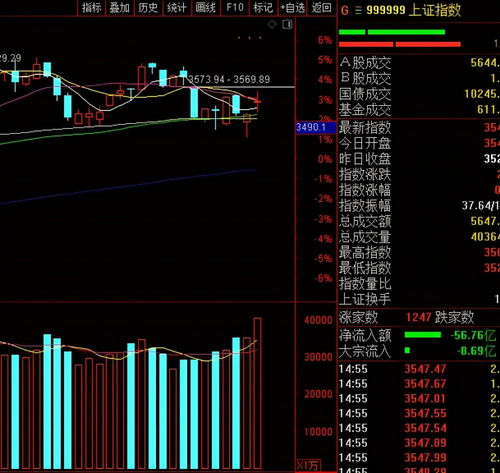The width and height of the screenshot is (500, 473).
Task: Open the F10 company info page
Action: pyautogui.click(x=234, y=7)
